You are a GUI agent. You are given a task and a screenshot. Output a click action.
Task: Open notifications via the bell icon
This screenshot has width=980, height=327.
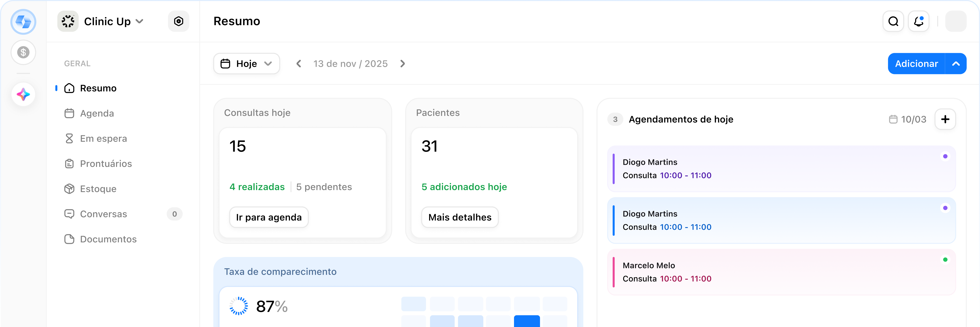(919, 21)
